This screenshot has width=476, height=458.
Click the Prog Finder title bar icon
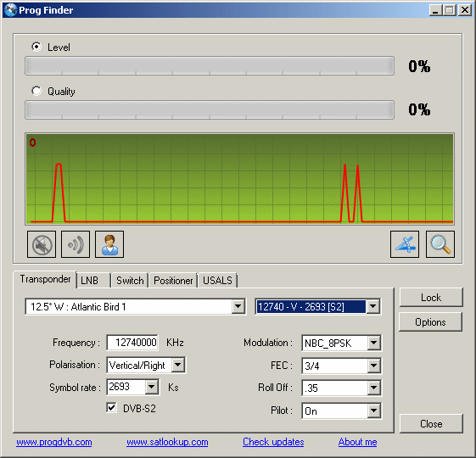[10, 10]
